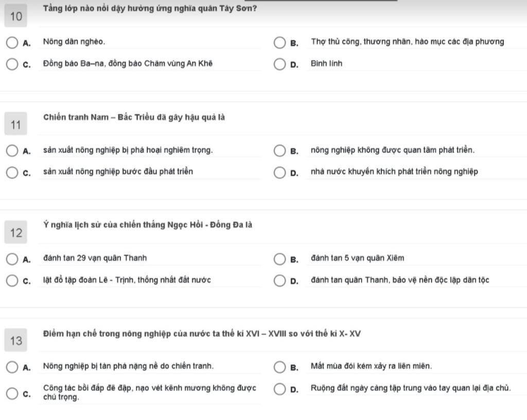Click the question number 10 badge

16,16
